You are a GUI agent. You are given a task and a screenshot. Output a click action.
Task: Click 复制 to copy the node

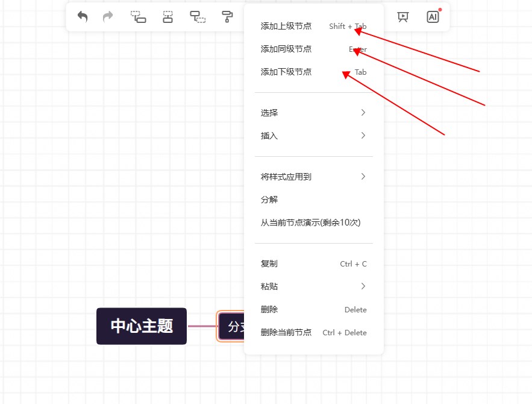(269, 264)
